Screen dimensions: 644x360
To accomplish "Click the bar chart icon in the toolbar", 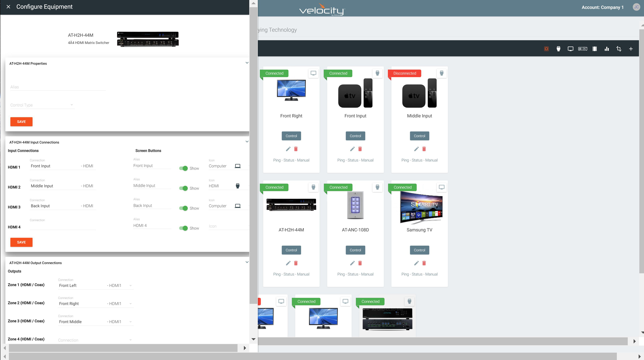I will coord(606,49).
